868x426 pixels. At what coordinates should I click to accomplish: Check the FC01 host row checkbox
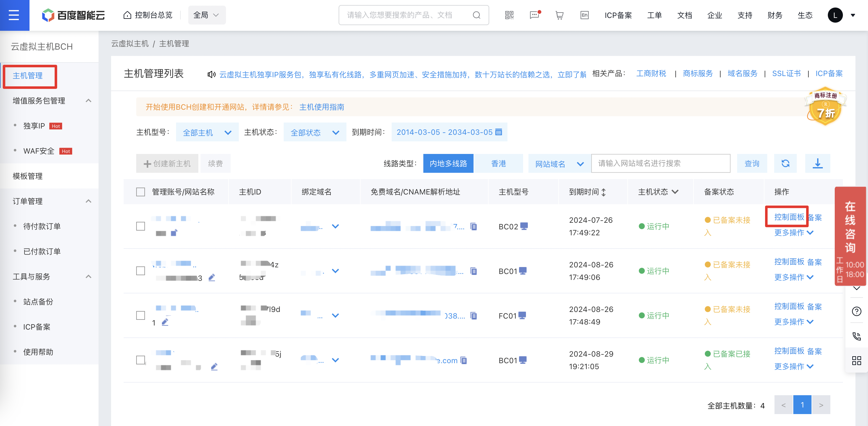click(x=141, y=316)
